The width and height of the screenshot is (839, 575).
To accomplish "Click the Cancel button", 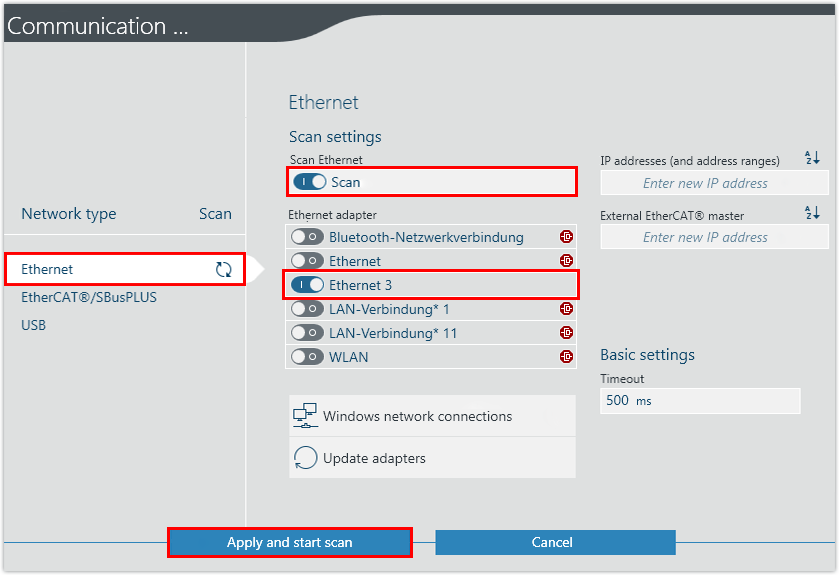I will 555,542.
